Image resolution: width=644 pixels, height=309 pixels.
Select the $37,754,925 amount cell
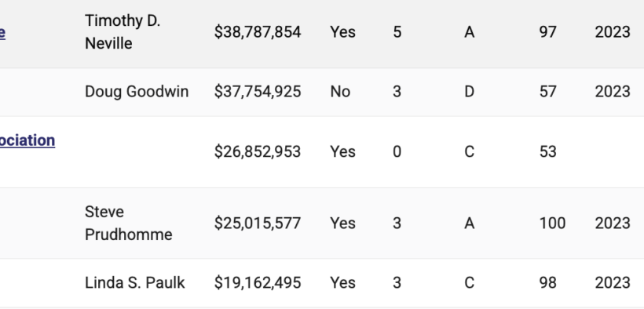pos(258,92)
